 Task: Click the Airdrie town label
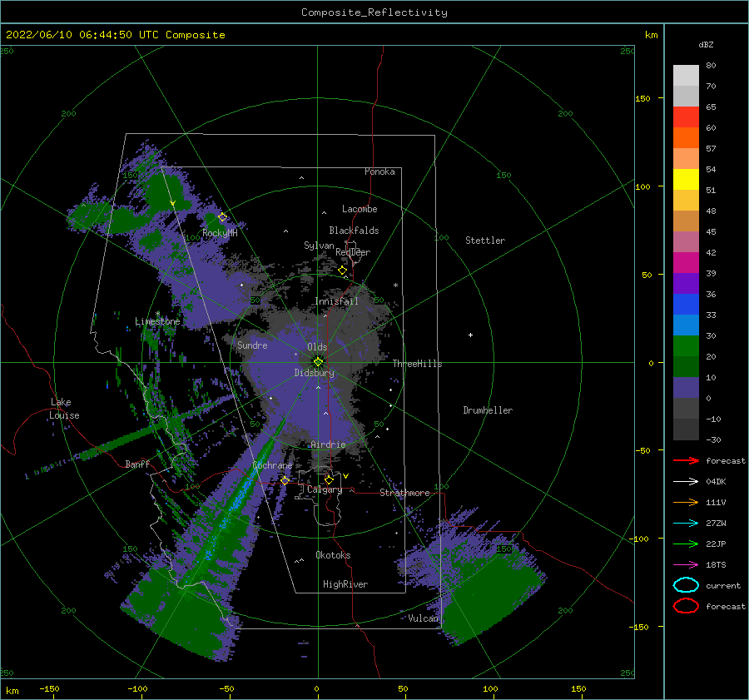328,444
